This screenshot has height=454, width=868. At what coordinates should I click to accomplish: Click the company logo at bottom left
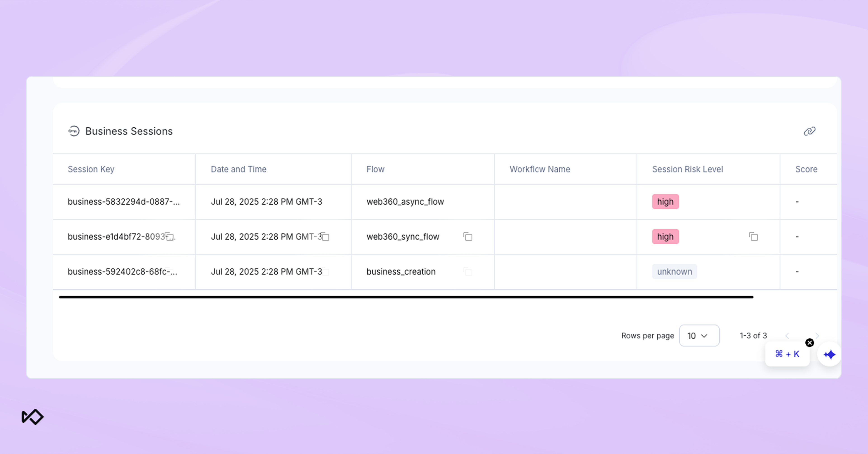pyautogui.click(x=32, y=417)
